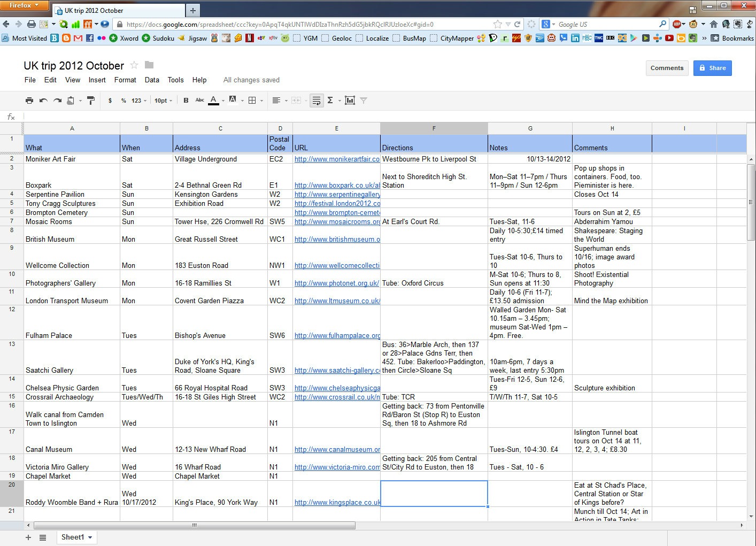This screenshot has height=546, width=756.
Task: Show all sheets list icon
Action: [43, 537]
